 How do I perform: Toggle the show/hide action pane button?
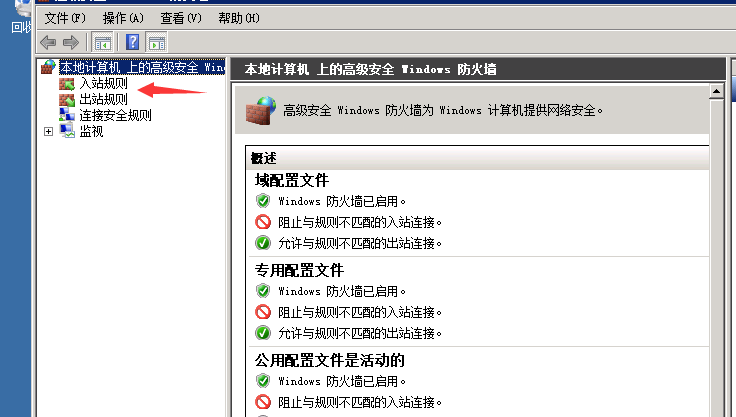point(157,43)
